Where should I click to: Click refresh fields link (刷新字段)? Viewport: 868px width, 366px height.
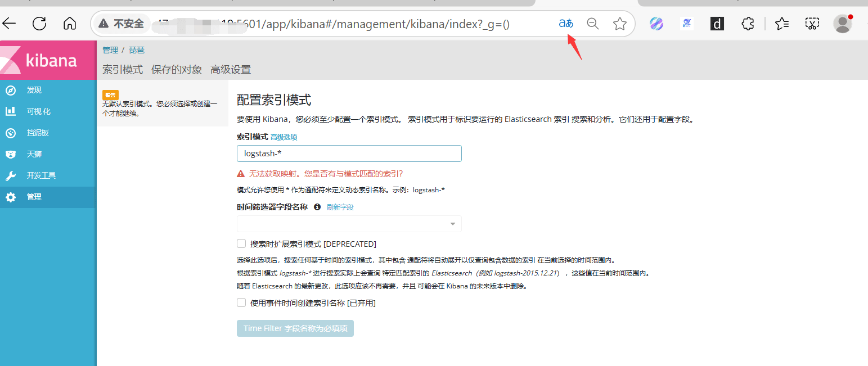pos(340,207)
